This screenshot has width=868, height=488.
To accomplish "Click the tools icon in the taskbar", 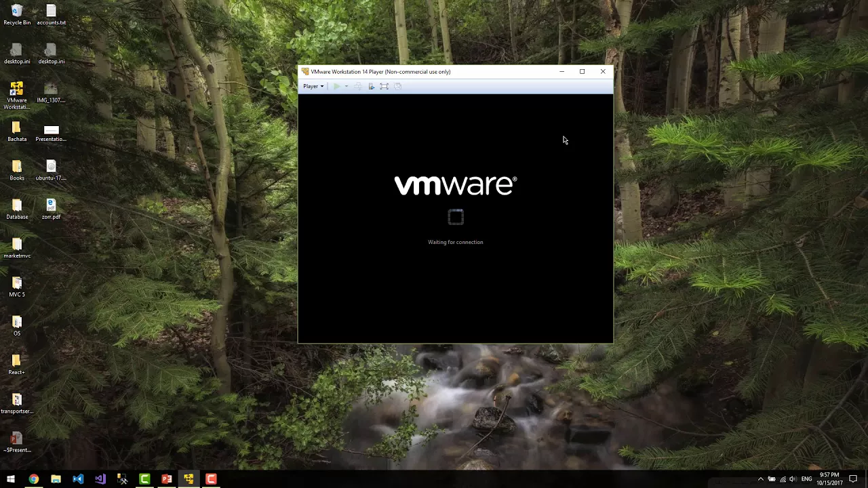I will [x=122, y=479].
